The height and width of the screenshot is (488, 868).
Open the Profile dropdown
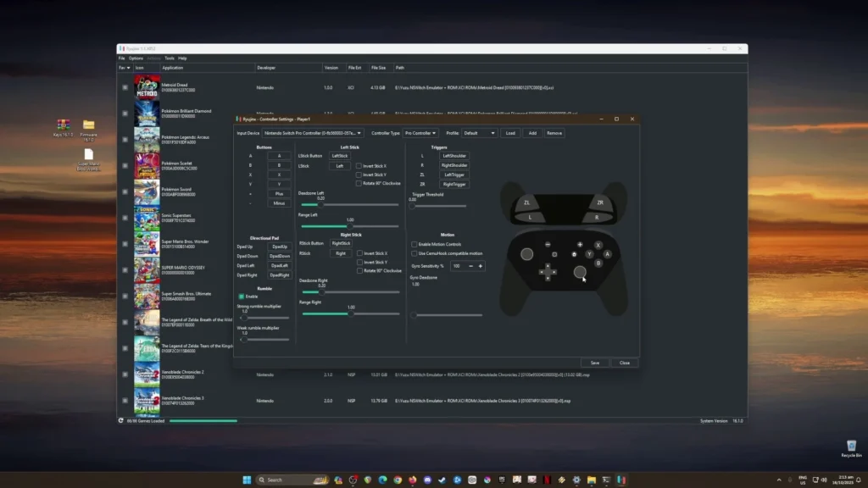[479, 133]
